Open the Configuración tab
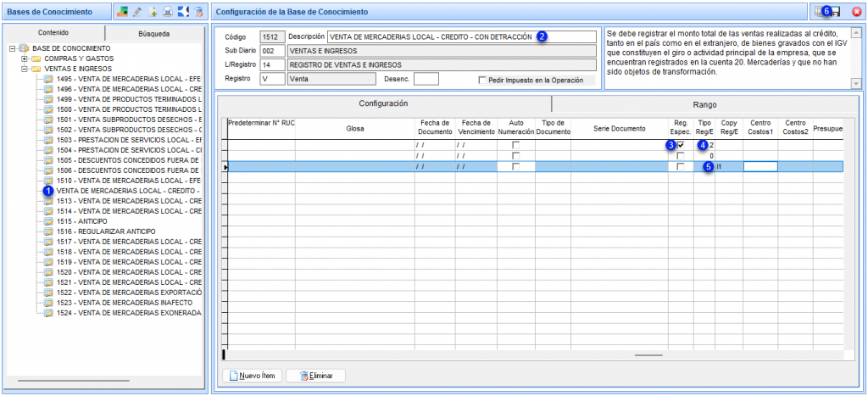This screenshot has width=868, height=396. 384,103
